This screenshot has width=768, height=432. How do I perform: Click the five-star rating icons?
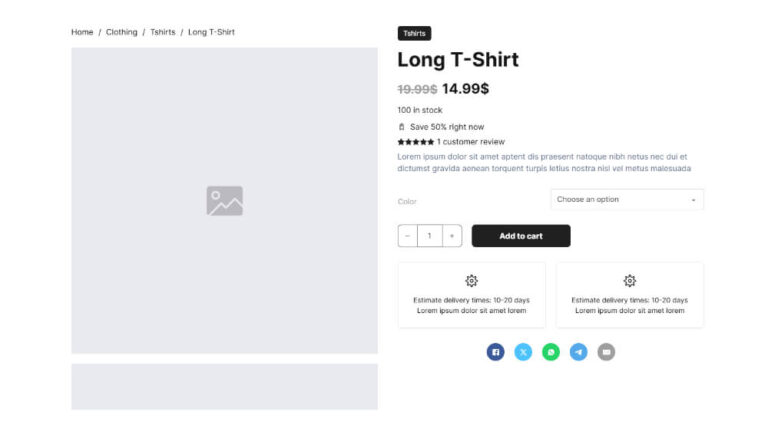pos(415,142)
